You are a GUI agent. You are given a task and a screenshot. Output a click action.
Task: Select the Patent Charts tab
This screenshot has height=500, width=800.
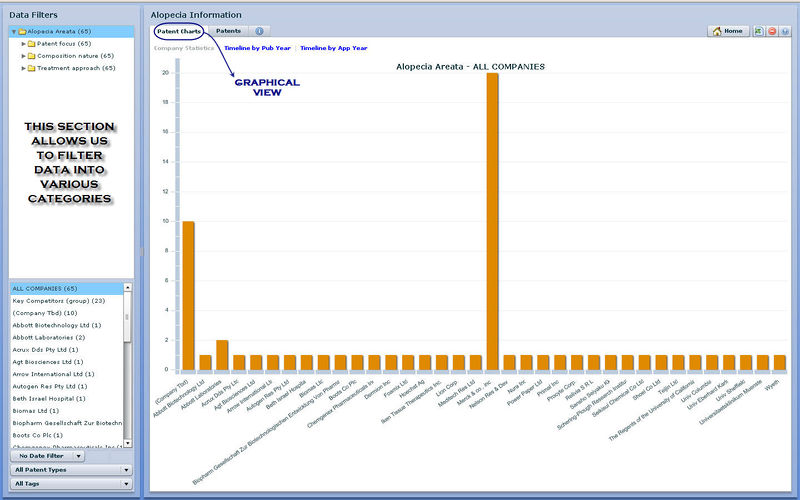(x=179, y=31)
